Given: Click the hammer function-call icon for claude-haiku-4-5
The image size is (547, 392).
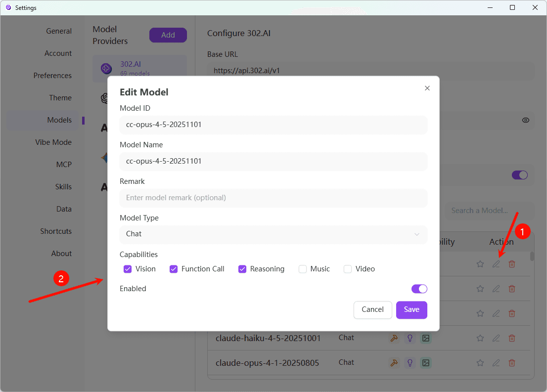Looking at the screenshot, I should 394,338.
